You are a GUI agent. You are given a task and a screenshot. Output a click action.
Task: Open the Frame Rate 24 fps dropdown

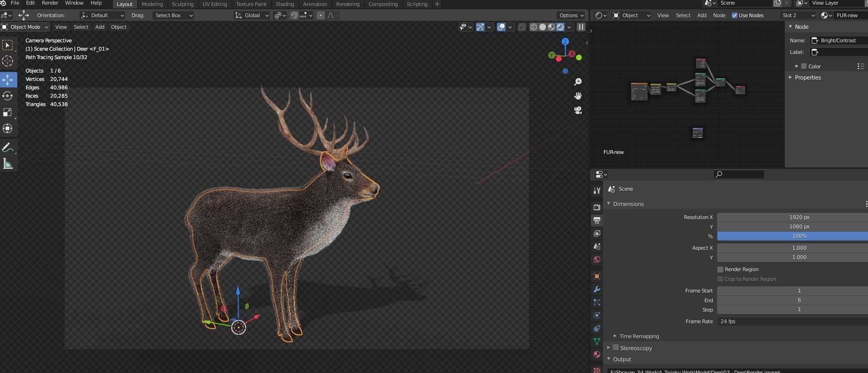(x=792, y=321)
